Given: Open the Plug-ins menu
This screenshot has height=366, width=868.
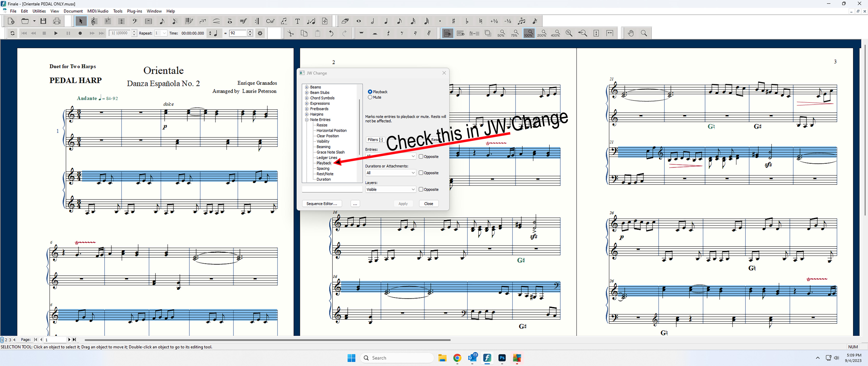Looking at the screenshot, I should 135,11.
